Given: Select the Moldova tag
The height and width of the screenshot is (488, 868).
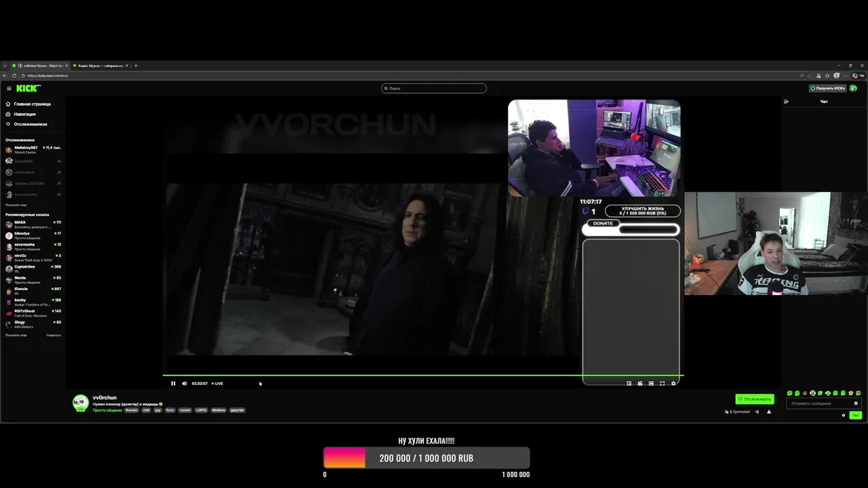Looking at the screenshot, I should (218, 410).
